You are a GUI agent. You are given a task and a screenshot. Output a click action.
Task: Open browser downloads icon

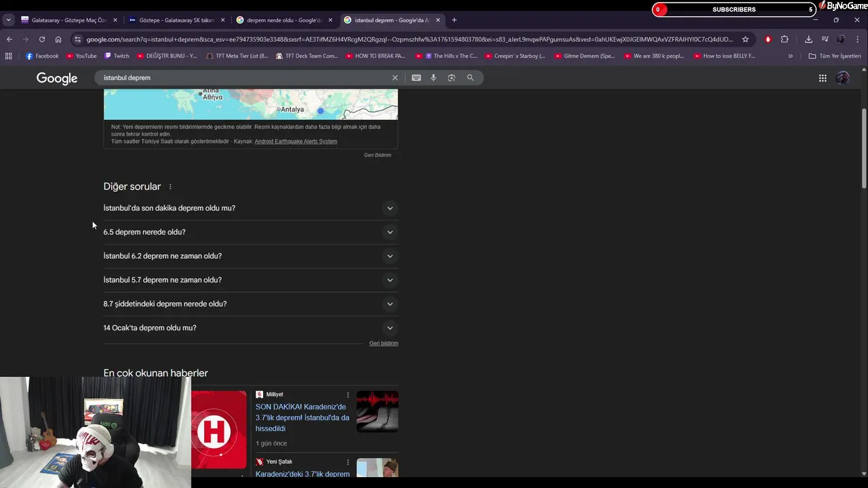(808, 39)
